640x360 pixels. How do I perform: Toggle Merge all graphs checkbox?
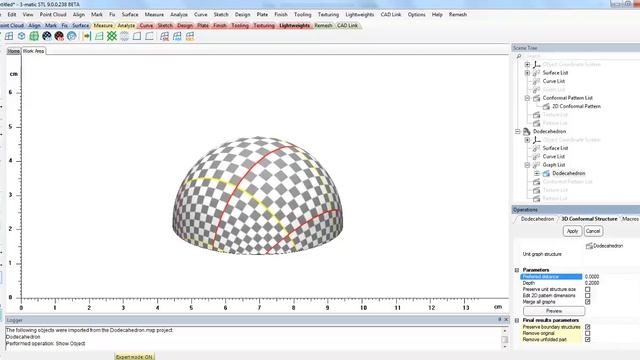tap(587, 302)
